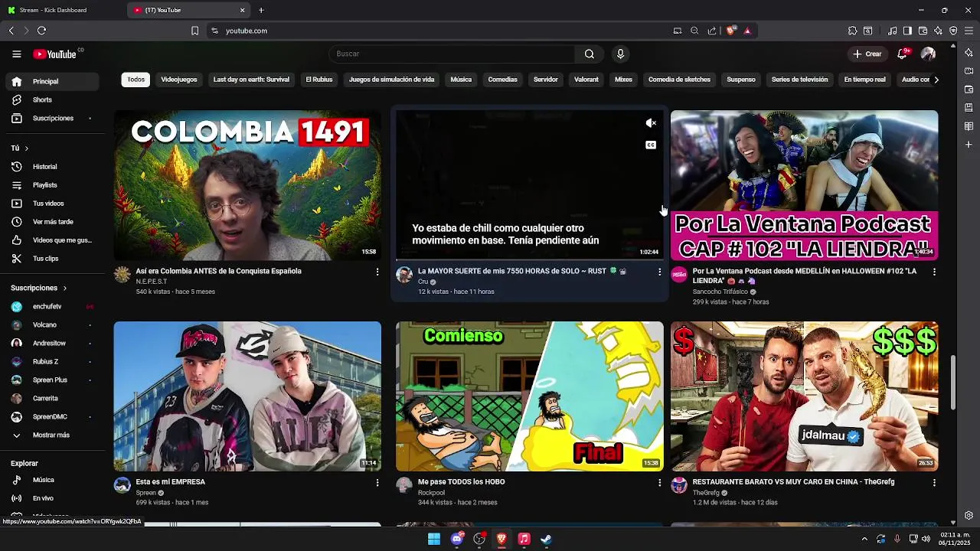Select the Todos category chip
The width and height of the screenshot is (980, 551).
136,80
